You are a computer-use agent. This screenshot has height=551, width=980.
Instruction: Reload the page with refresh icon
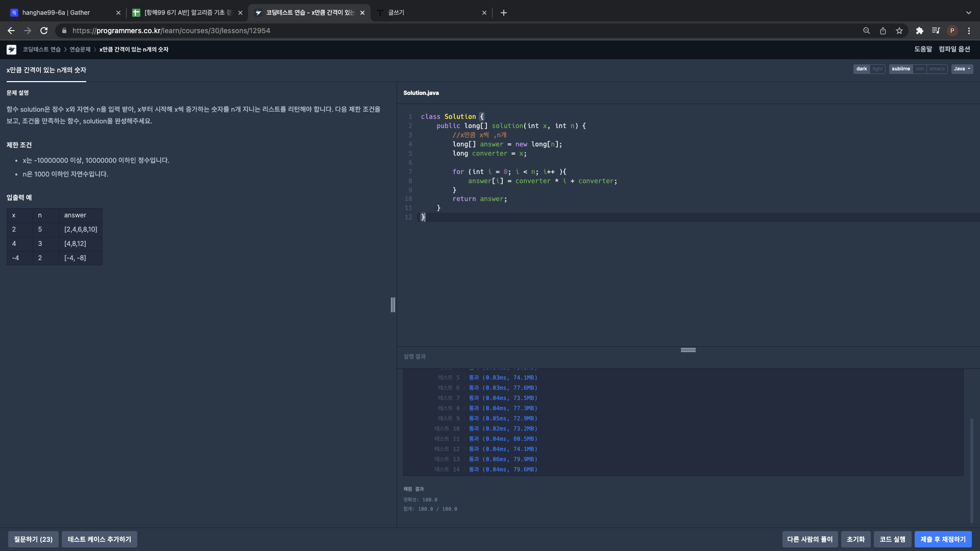[x=44, y=31]
